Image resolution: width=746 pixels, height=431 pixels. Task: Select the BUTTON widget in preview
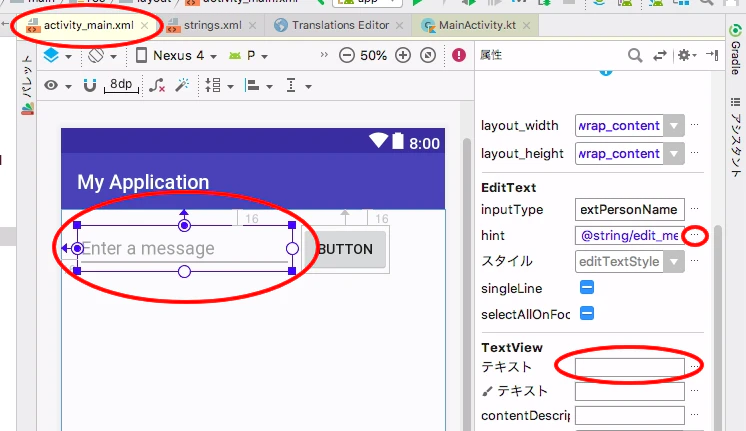(346, 249)
